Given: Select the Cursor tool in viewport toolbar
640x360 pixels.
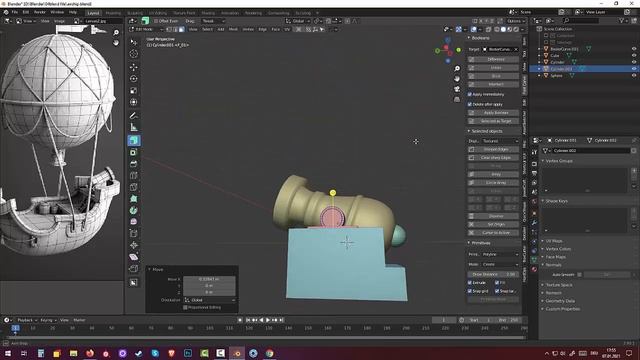Looking at the screenshot, I should click(133, 54).
